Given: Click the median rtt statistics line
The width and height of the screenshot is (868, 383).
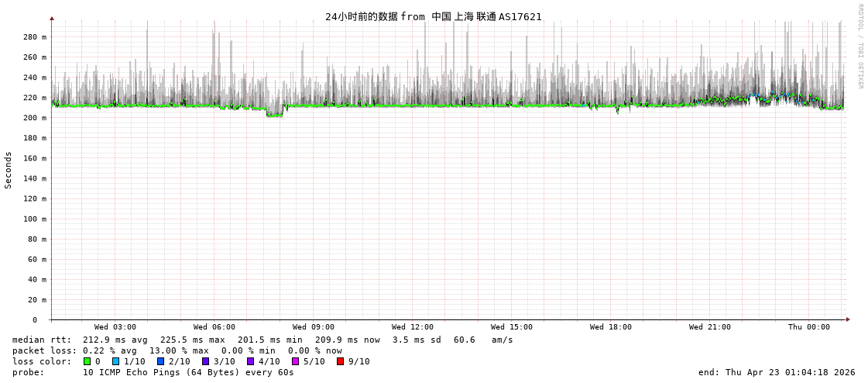Looking at the screenshot, I should pos(262,340).
